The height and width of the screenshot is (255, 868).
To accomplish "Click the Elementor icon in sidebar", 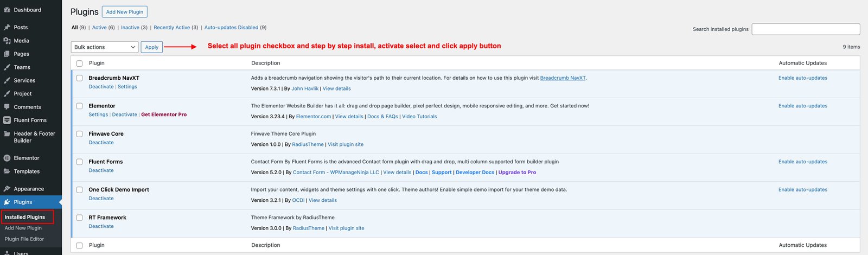I will click(7, 158).
